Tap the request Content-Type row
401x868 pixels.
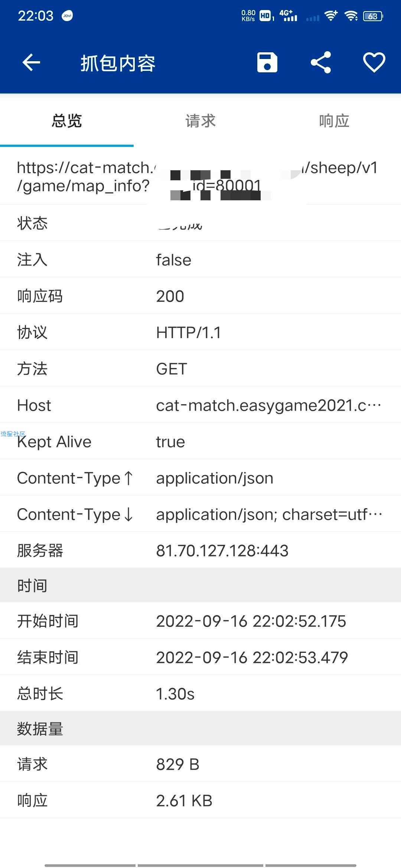(200, 478)
